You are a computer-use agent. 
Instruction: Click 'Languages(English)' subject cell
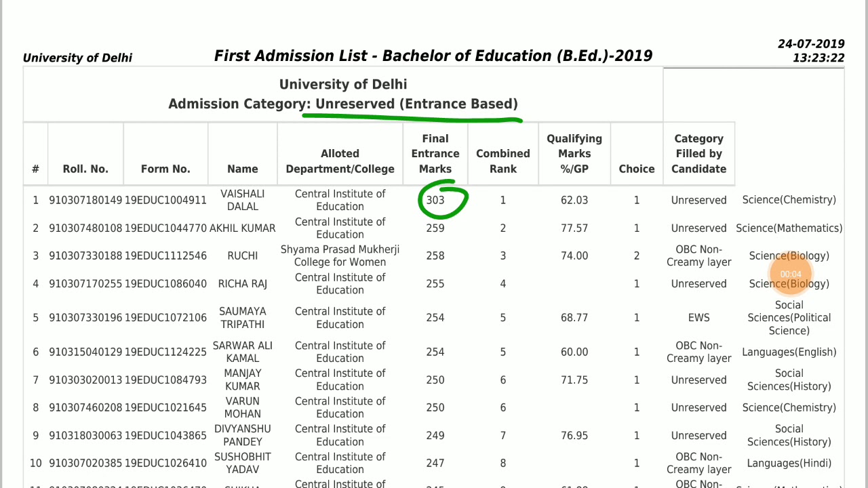(789, 352)
